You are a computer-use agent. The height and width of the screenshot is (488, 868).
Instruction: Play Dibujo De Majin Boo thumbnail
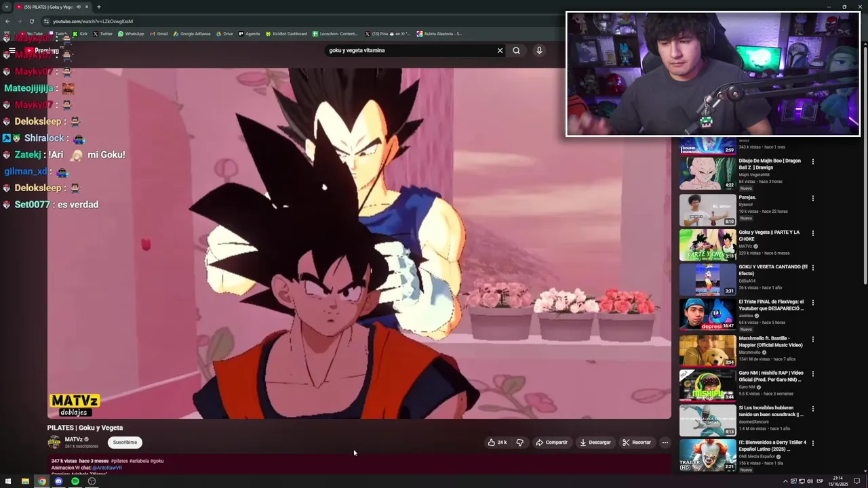pos(707,173)
